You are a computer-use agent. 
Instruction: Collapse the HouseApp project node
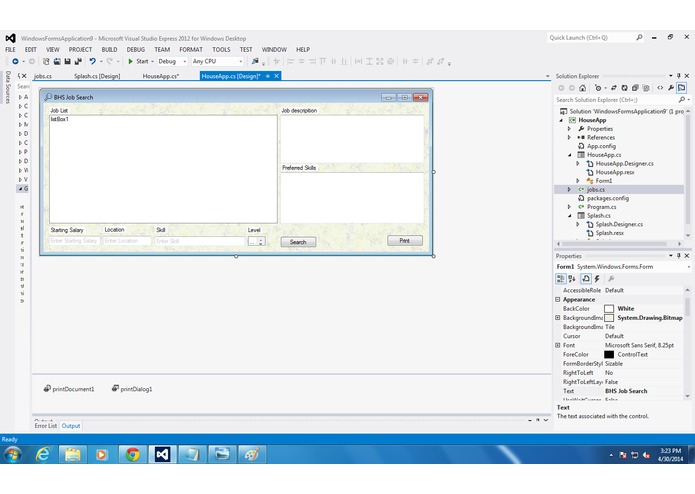pos(561,121)
